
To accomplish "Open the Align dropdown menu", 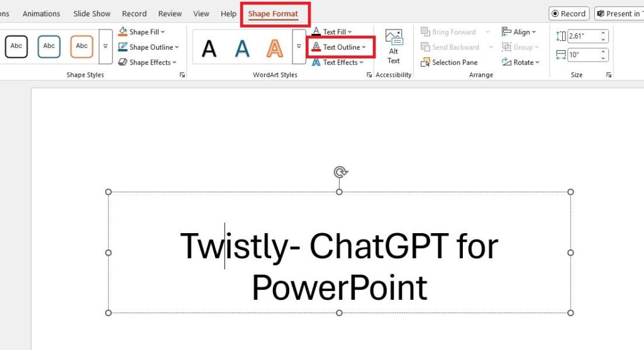I will click(519, 31).
